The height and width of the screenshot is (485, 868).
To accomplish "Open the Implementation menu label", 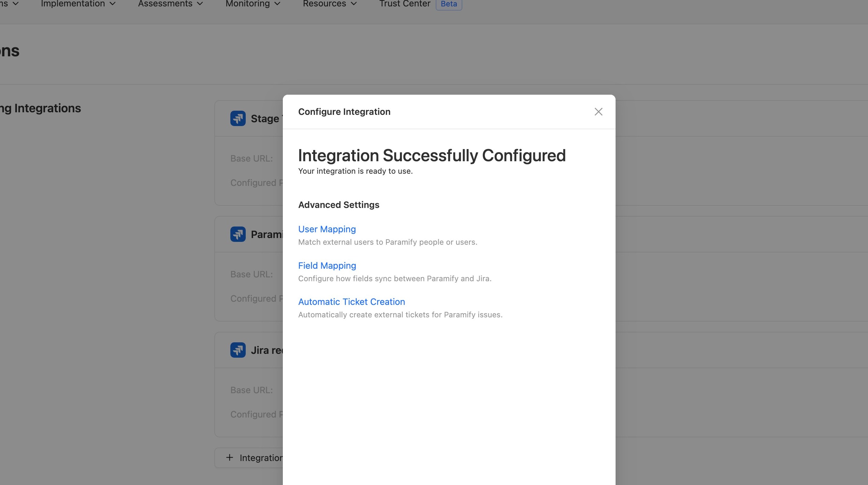I will 73,4.
